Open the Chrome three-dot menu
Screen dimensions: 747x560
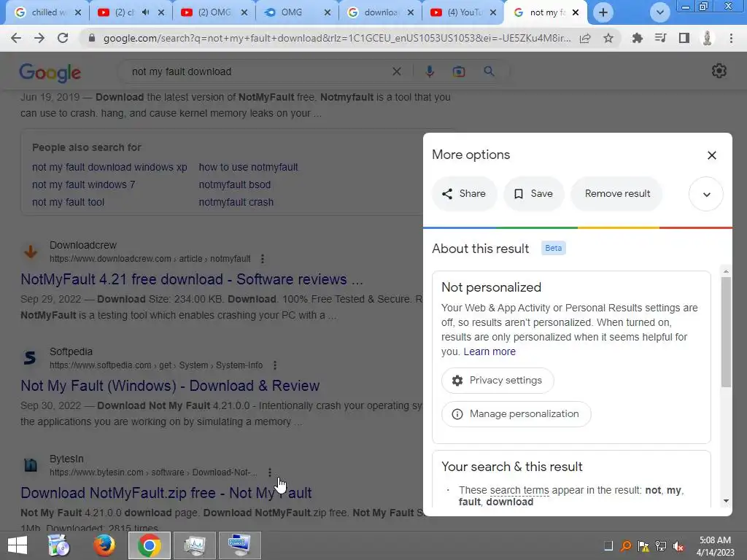731,38
